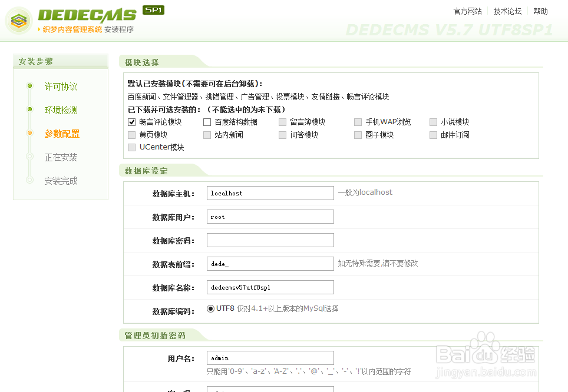Toggle the 邮件订阅 checkbox
568x392 pixels.
[433, 135]
